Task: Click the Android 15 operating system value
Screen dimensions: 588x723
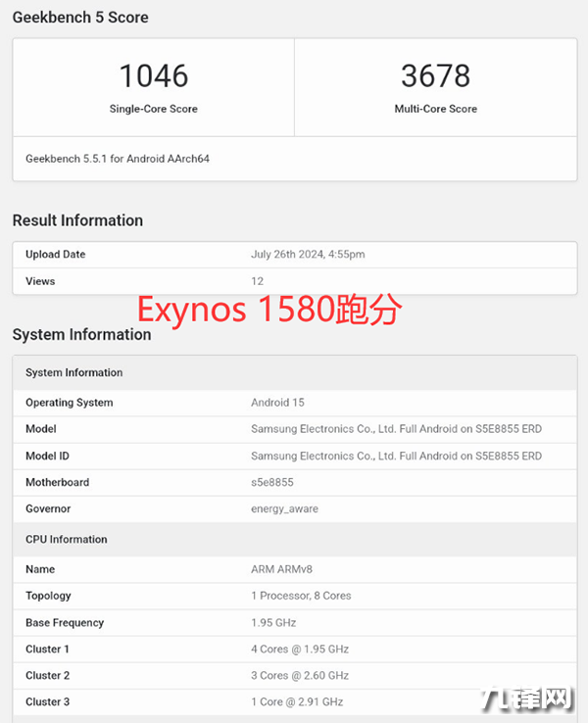Action: (x=276, y=403)
